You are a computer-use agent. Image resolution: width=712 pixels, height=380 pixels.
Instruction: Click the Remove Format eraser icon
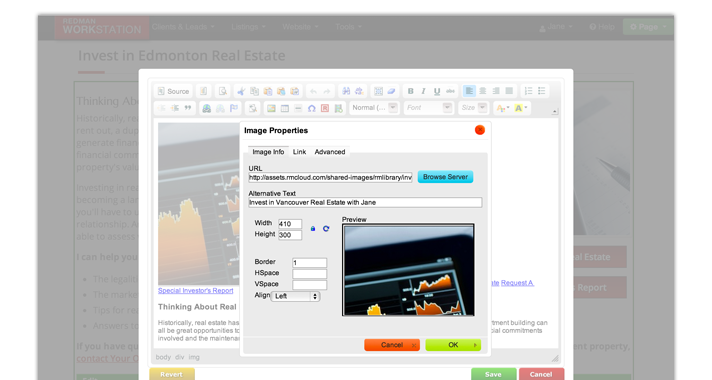391,91
